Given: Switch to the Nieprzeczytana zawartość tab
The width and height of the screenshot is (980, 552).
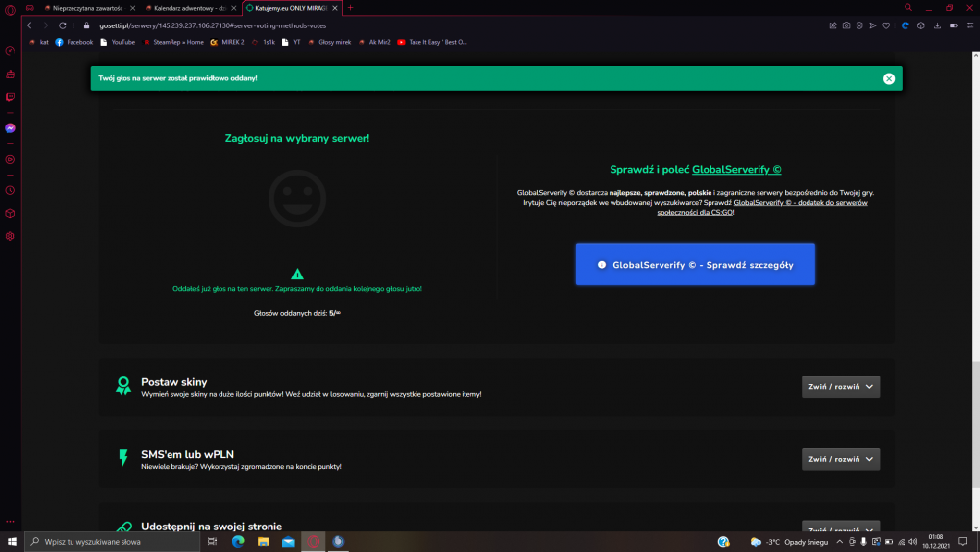Looking at the screenshot, I should point(87,8).
